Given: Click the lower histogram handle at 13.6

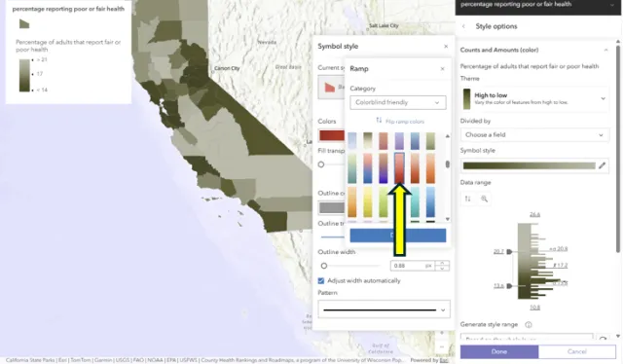Looking at the screenshot, I should [509, 286].
